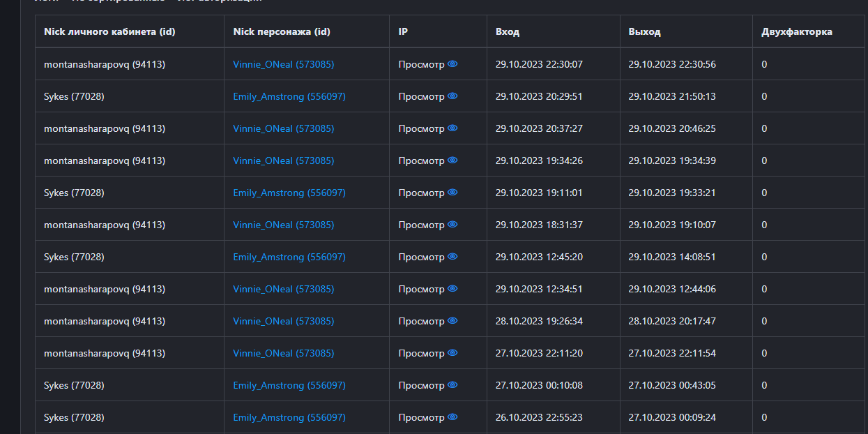
Task: Open Vinnie_ONeal link in the 27.10.2023 22:11:20 row
Action: (283, 353)
